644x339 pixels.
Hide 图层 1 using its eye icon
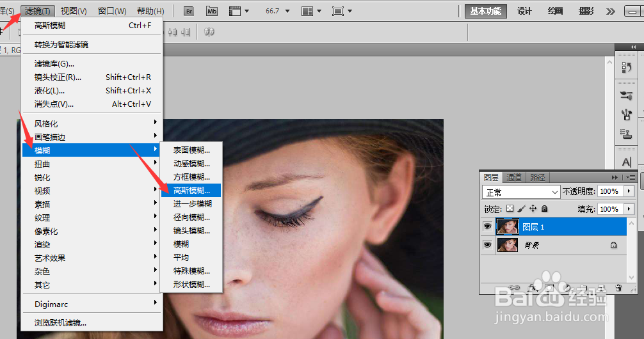tap(488, 226)
